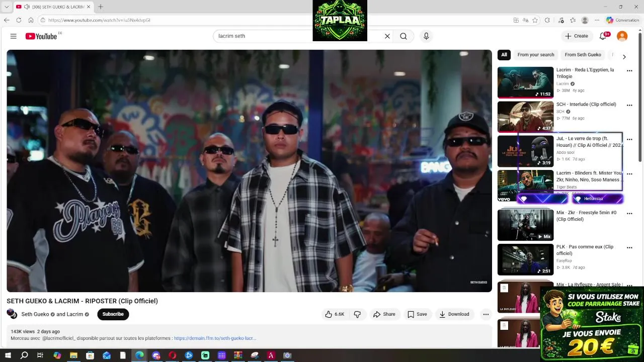This screenshot has height=362, width=644.
Task: Dislike the video with thumbs down
Action: pos(357,314)
